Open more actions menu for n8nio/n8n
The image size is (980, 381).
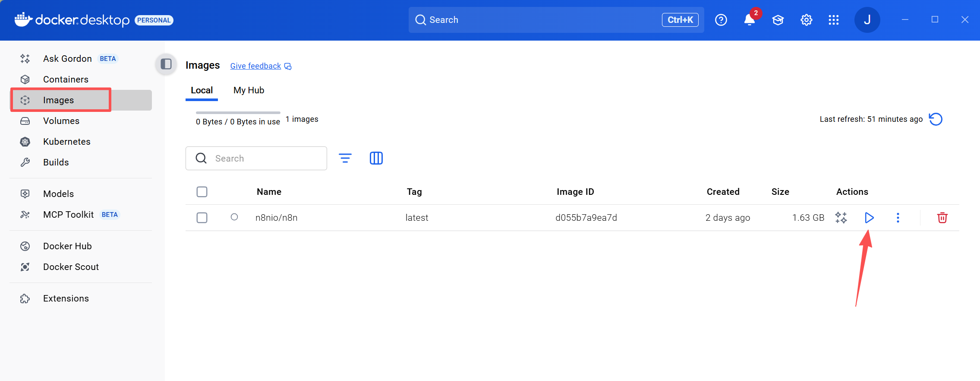click(898, 218)
